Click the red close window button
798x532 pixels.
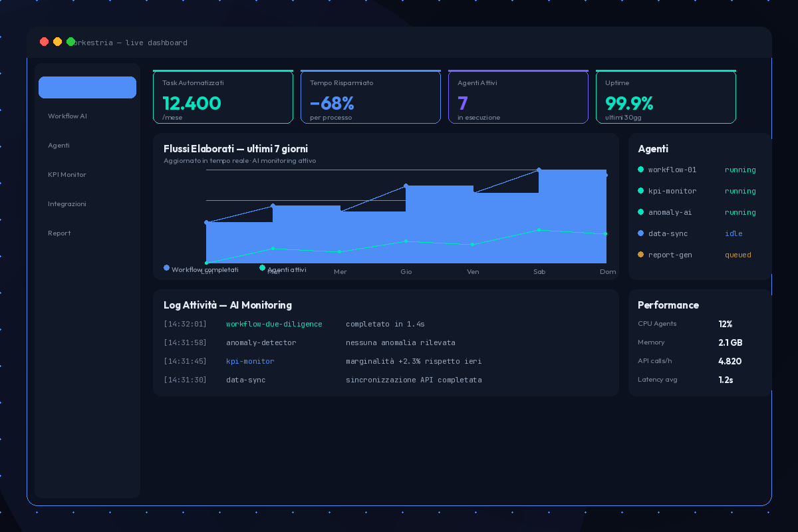(x=45, y=42)
